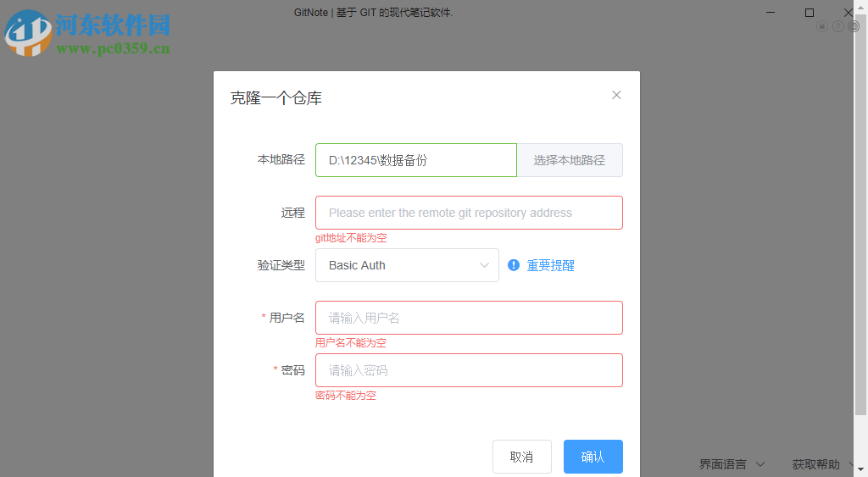Click the 请输入密码 password field
The width and height of the screenshot is (868, 477).
tap(469, 370)
